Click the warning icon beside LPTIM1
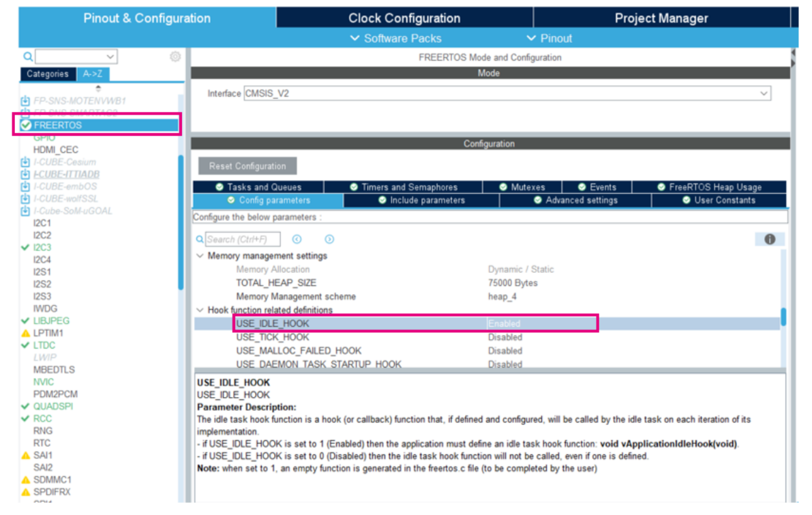Image resolution: width=812 pixels, height=515 pixels. pyautogui.click(x=25, y=333)
